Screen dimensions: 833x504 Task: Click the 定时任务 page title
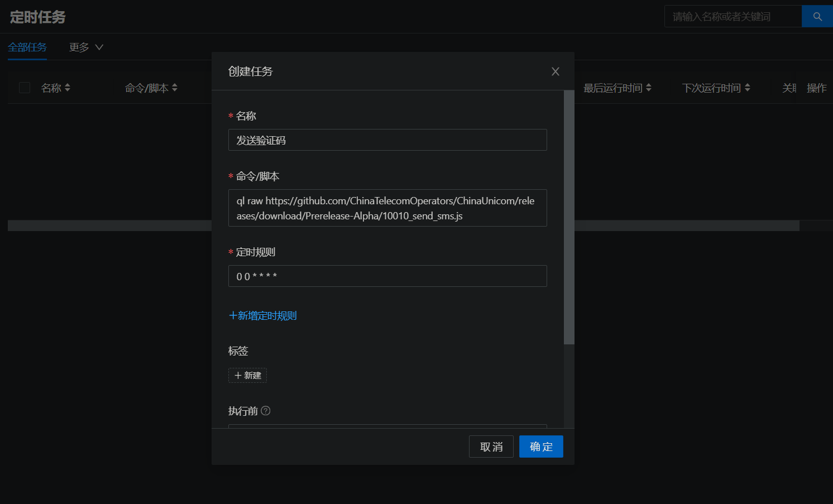point(38,17)
